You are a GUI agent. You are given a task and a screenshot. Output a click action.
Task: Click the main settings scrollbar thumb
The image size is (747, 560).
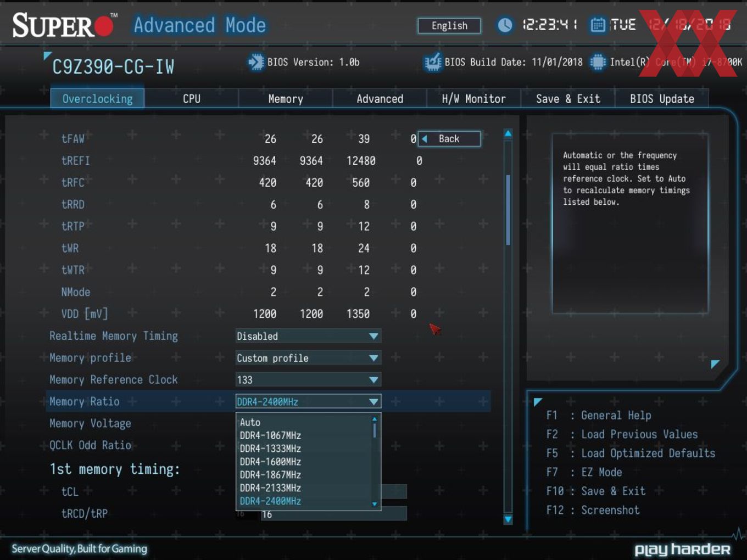coord(508,210)
